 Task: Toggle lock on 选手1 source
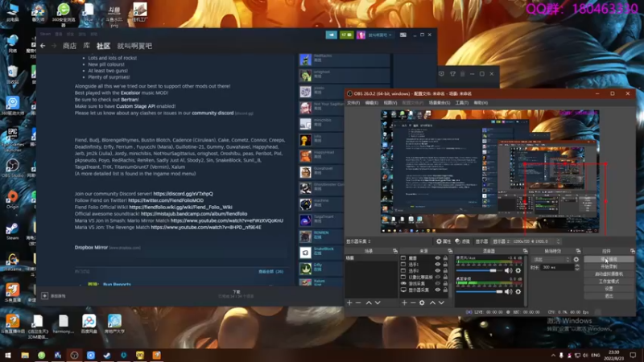point(445,265)
